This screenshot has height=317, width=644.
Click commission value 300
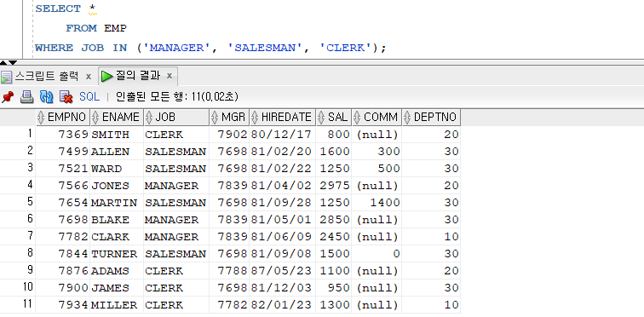377,152
